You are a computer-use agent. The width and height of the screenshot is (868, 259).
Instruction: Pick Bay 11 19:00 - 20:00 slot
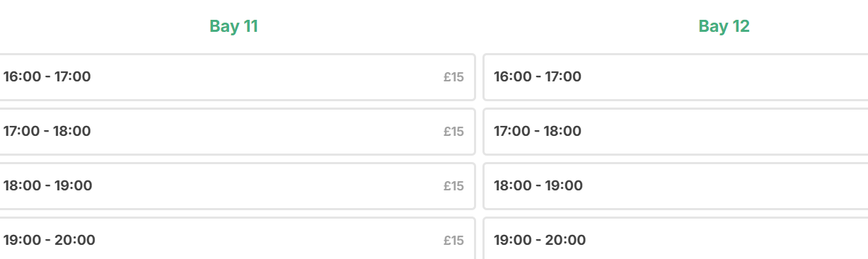(x=237, y=238)
